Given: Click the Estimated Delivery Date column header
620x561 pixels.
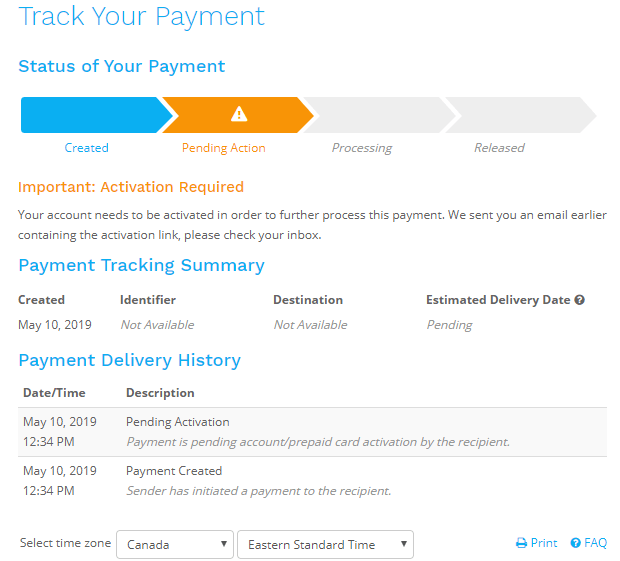Looking at the screenshot, I should pos(498,300).
